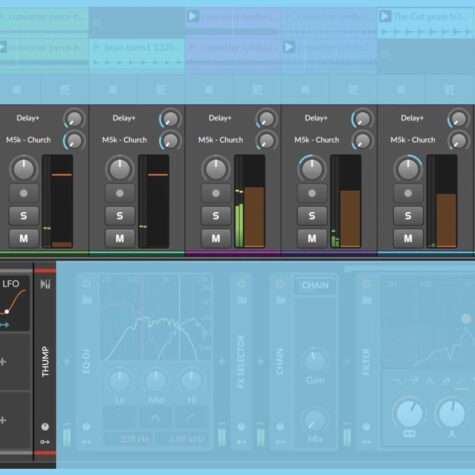Viewport: 475px width, 475px height.
Task: Click the Lo knob in EQ-DJ
Action: (x=120, y=381)
